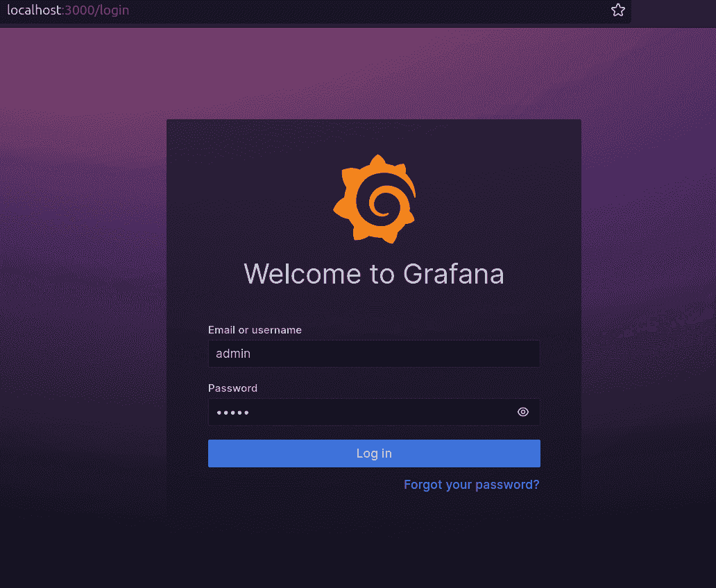Show the password using the eye icon
The height and width of the screenshot is (588, 716).
(x=523, y=412)
